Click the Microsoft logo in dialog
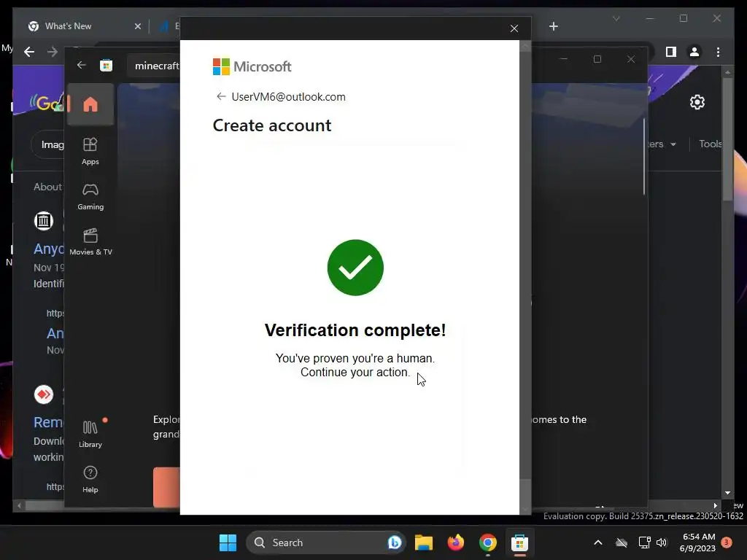The width and height of the screenshot is (747, 560). click(252, 66)
